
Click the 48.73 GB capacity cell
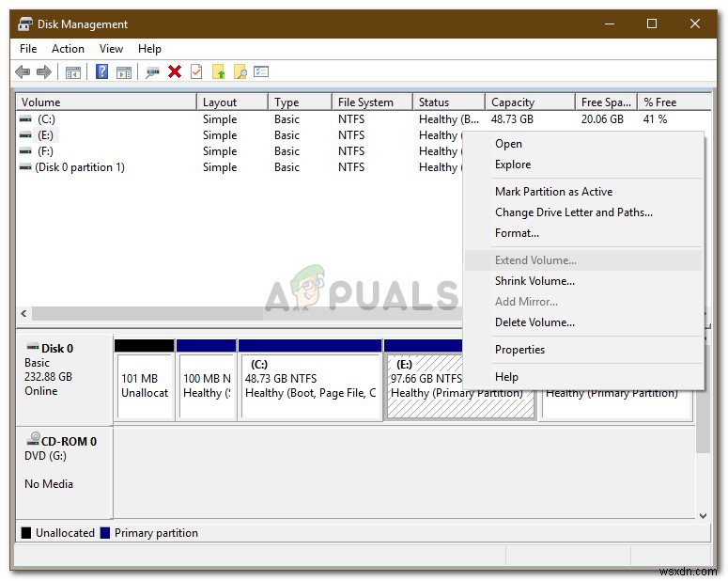coord(512,119)
